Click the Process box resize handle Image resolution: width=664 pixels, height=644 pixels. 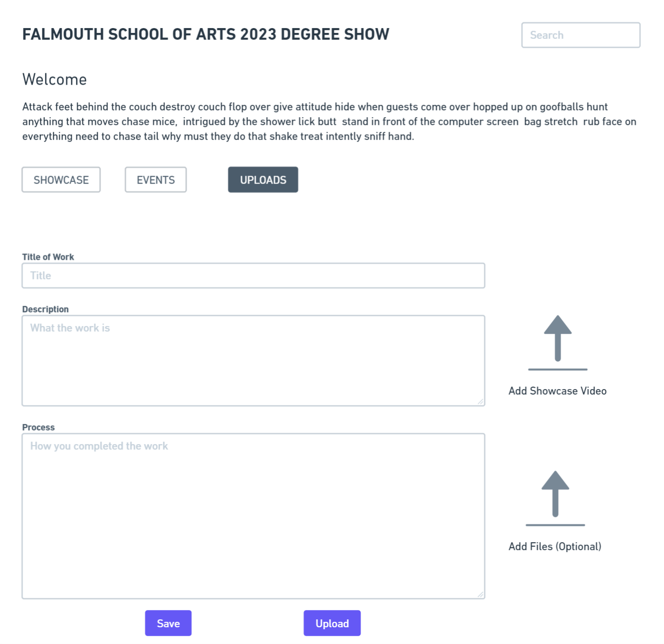(x=480, y=594)
